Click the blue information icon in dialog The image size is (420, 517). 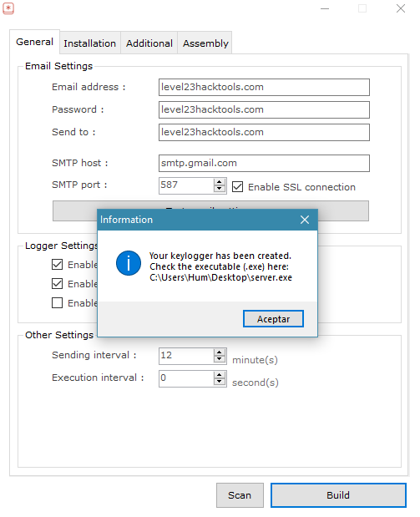coord(129,263)
